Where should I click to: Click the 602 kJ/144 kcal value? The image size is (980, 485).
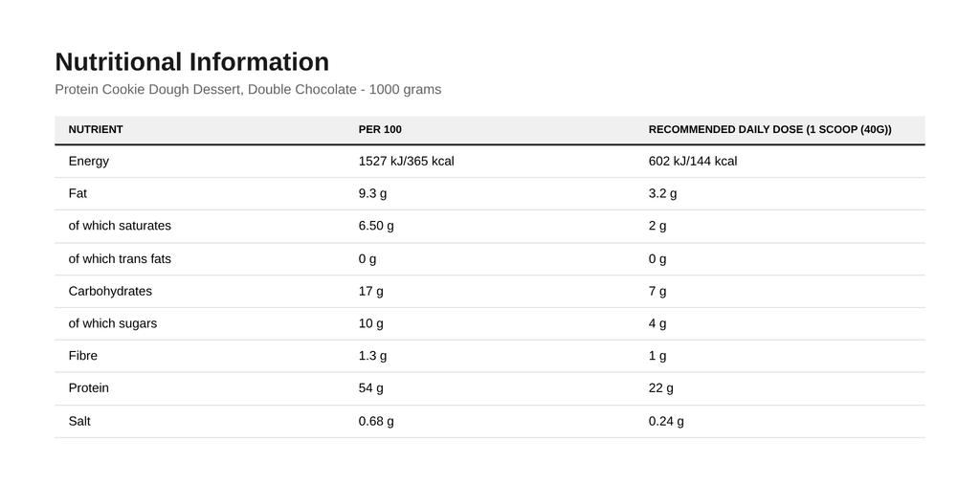tap(693, 162)
